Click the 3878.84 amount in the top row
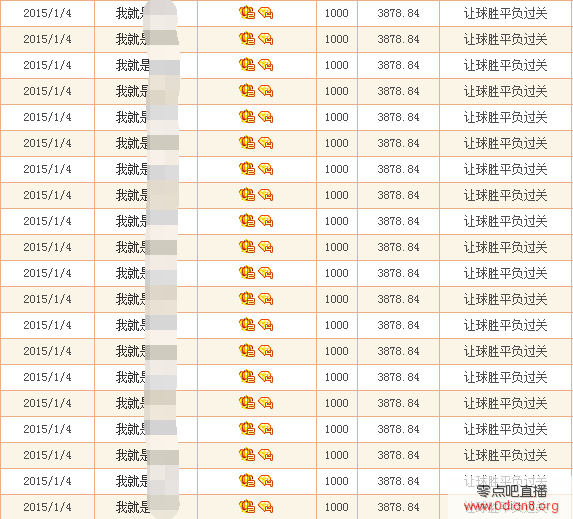This screenshot has width=573, height=519. click(398, 13)
